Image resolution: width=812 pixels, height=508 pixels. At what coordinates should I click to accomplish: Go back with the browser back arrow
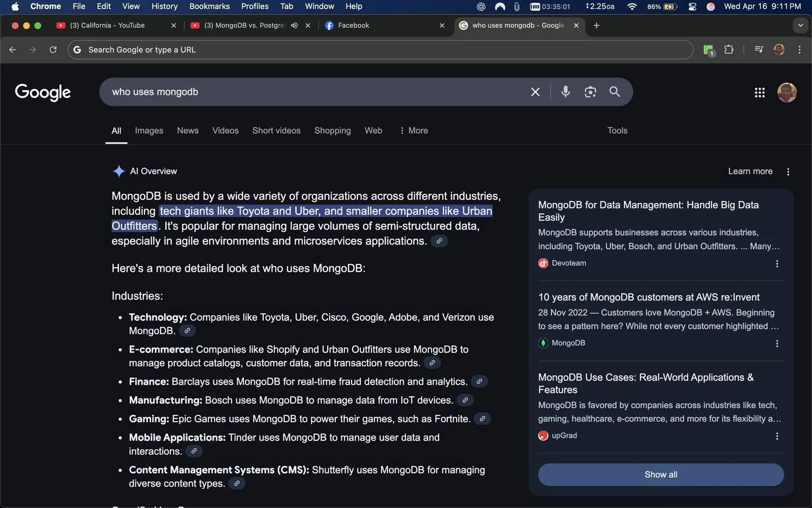click(x=13, y=50)
